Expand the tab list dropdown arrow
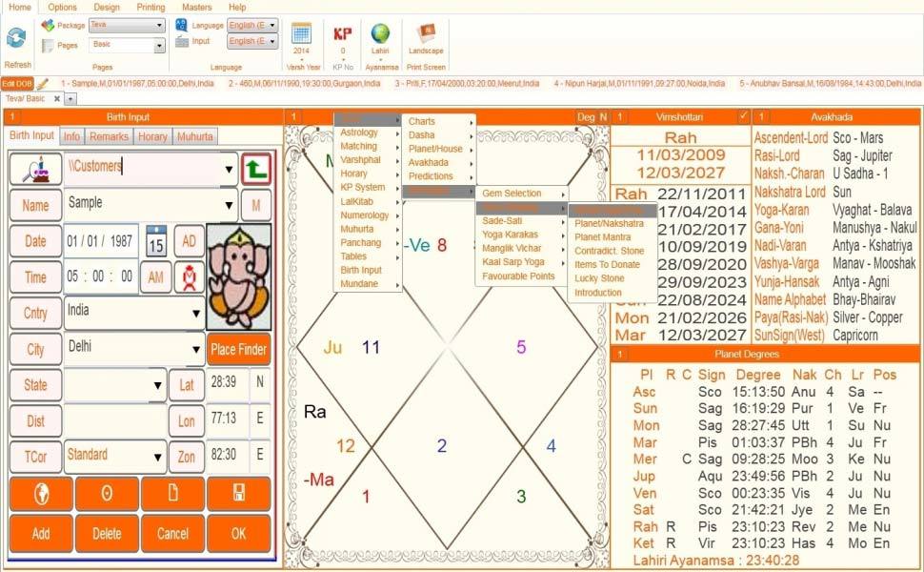924x572 pixels. pos(70,99)
